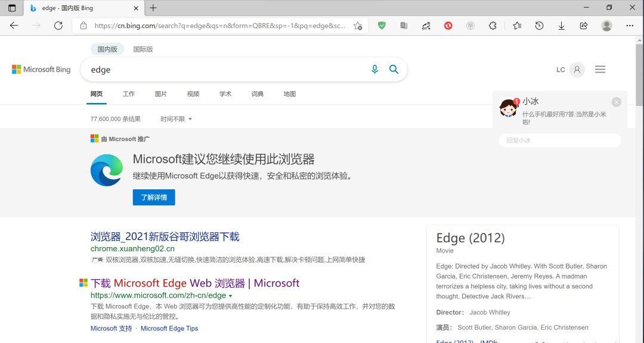644x343 pixels.
Task: Open the Downloads icon in the browser toolbar
Action: pyautogui.click(x=561, y=26)
